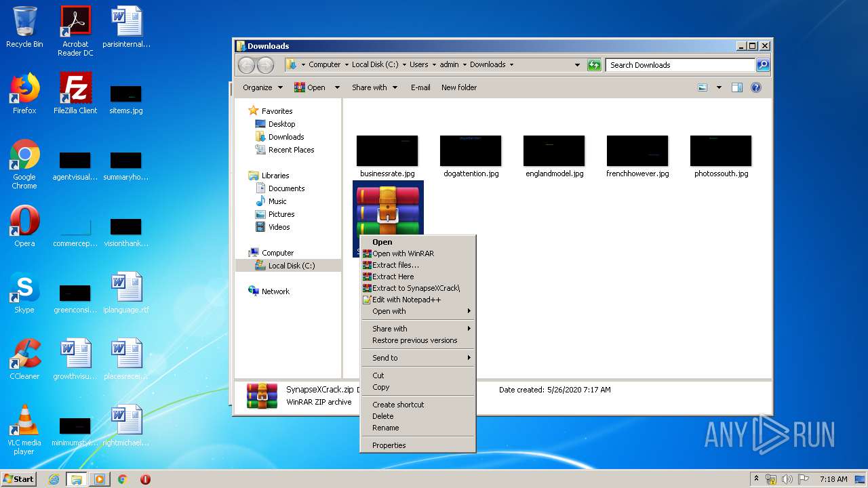The image size is (868, 488).
Task: Expand the context menu Share with submenu
Action: (x=418, y=329)
